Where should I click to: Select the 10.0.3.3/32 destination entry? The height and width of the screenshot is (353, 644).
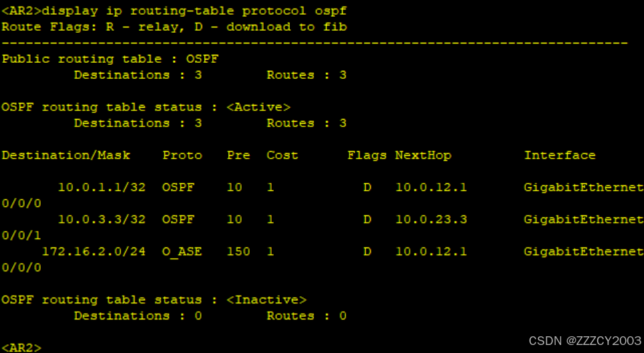click(x=102, y=219)
